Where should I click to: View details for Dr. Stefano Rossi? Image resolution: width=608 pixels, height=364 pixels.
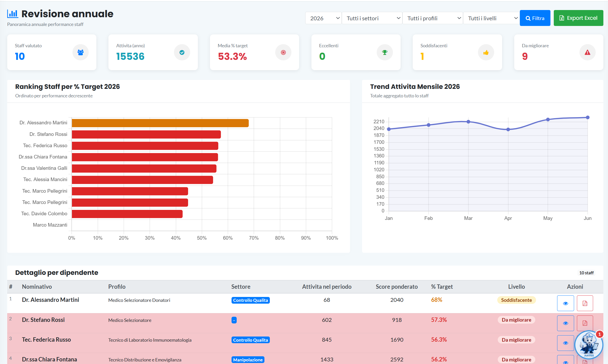[x=565, y=323]
